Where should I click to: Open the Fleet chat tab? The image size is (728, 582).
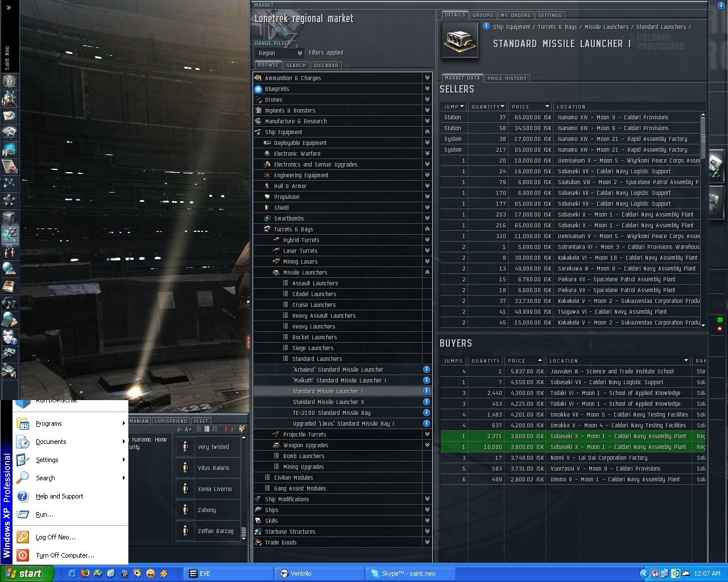point(201,421)
